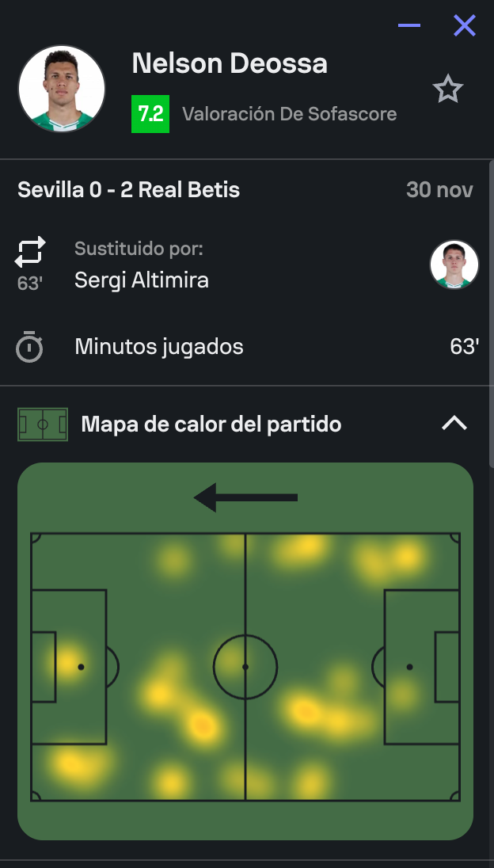The height and width of the screenshot is (868, 494).
Task: Click the stopwatch icon beside Minutos jugados
Action: tap(30, 348)
